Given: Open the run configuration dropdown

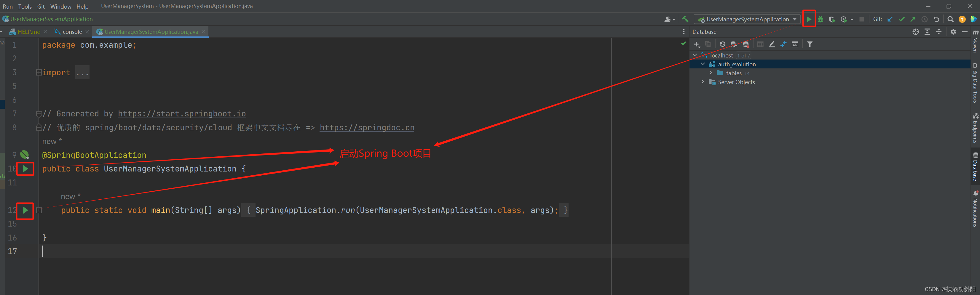Looking at the screenshot, I should 747,19.
